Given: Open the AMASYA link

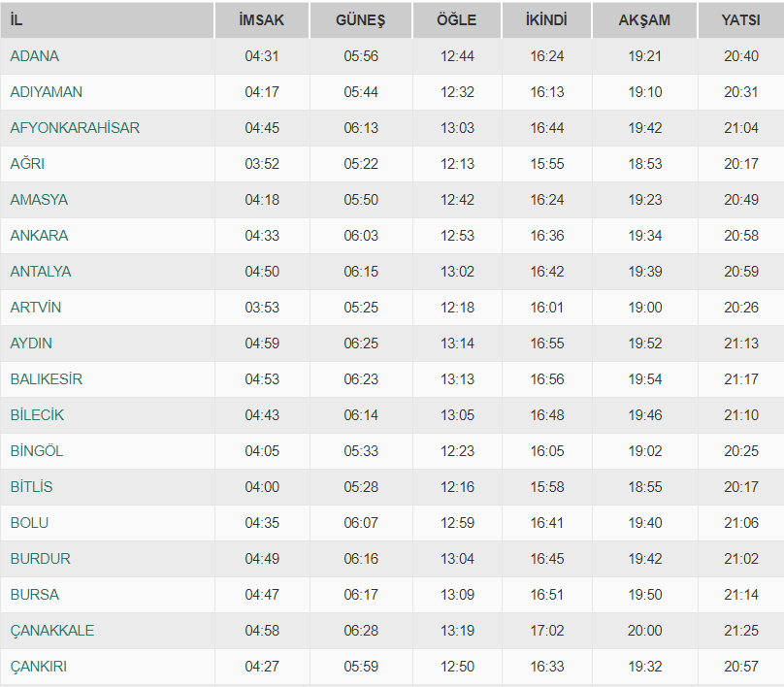Looking at the screenshot, I should 39,200.
